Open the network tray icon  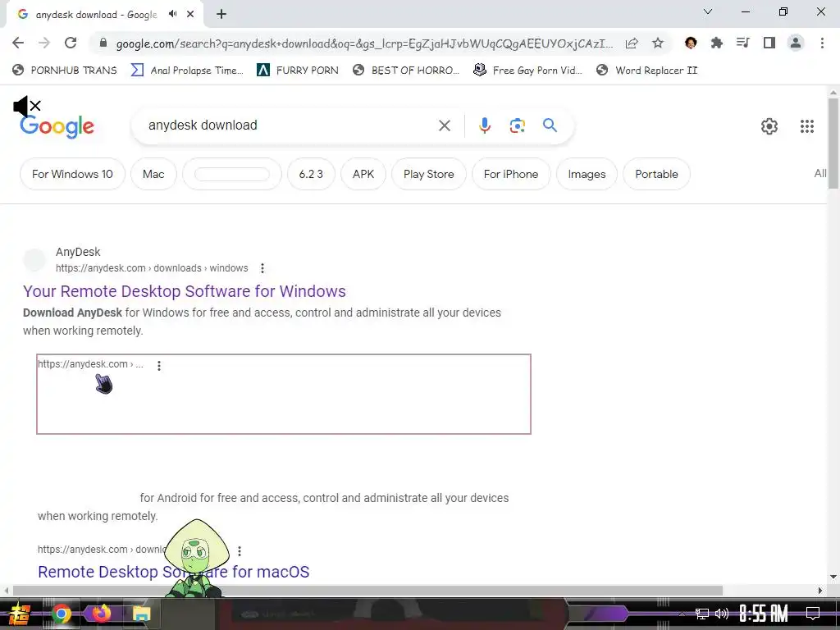point(702,614)
